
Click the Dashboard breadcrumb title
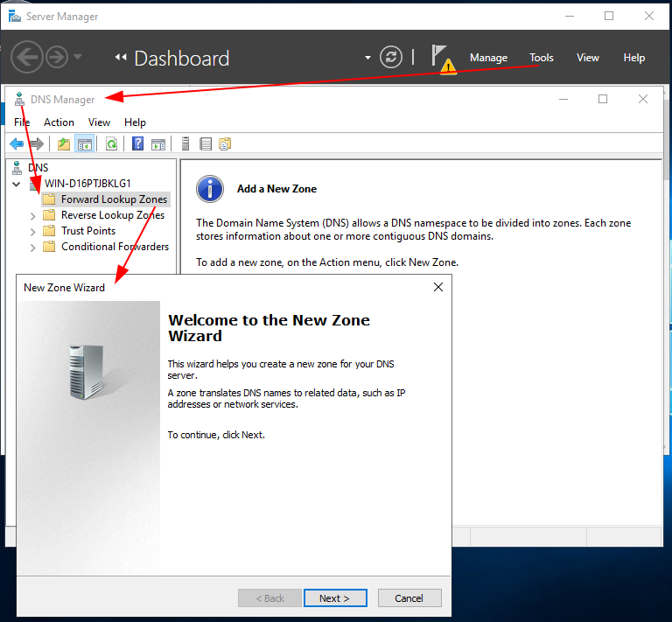(x=182, y=59)
